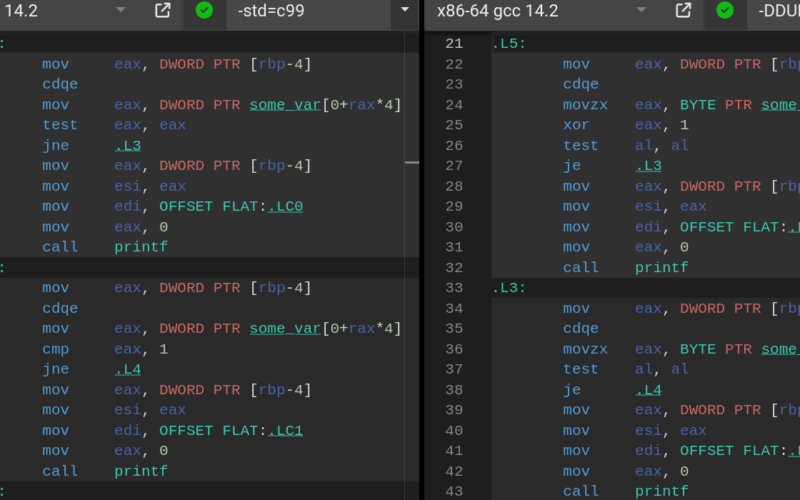Follow the .L3 jump label in left pane

click(x=128, y=146)
